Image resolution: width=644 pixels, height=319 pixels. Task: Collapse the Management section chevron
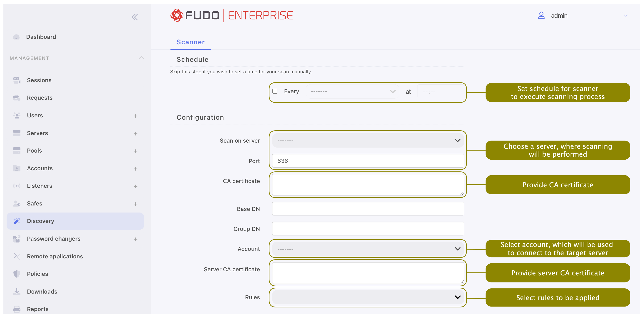pyautogui.click(x=141, y=58)
